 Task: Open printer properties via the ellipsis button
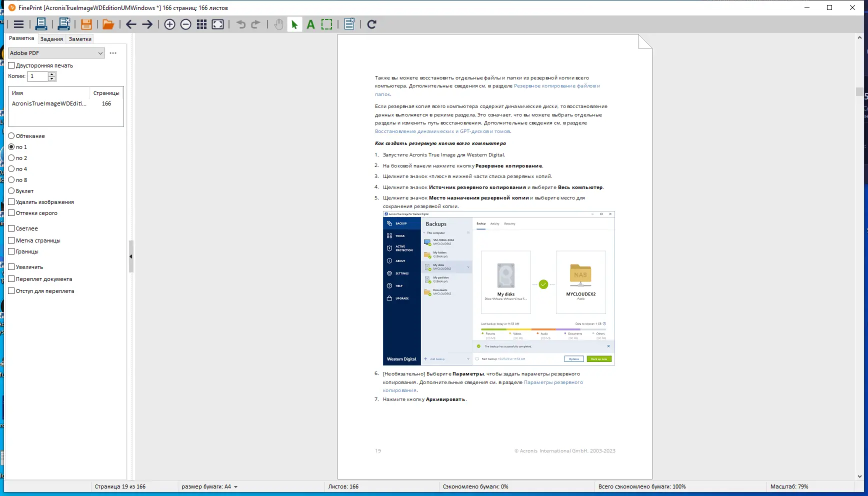113,53
